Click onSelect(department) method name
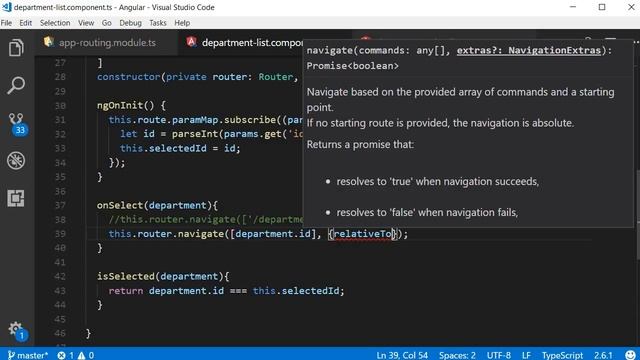This screenshot has height=360, width=640. click(157, 205)
